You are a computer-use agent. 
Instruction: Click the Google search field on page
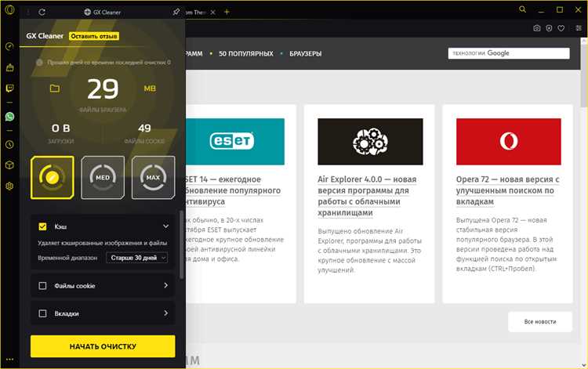coord(509,53)
